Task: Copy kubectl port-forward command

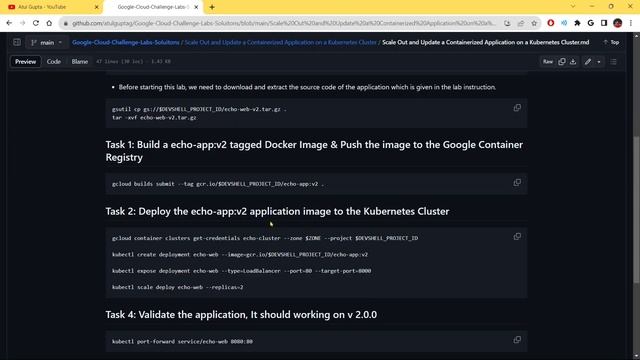Action: 517,340
